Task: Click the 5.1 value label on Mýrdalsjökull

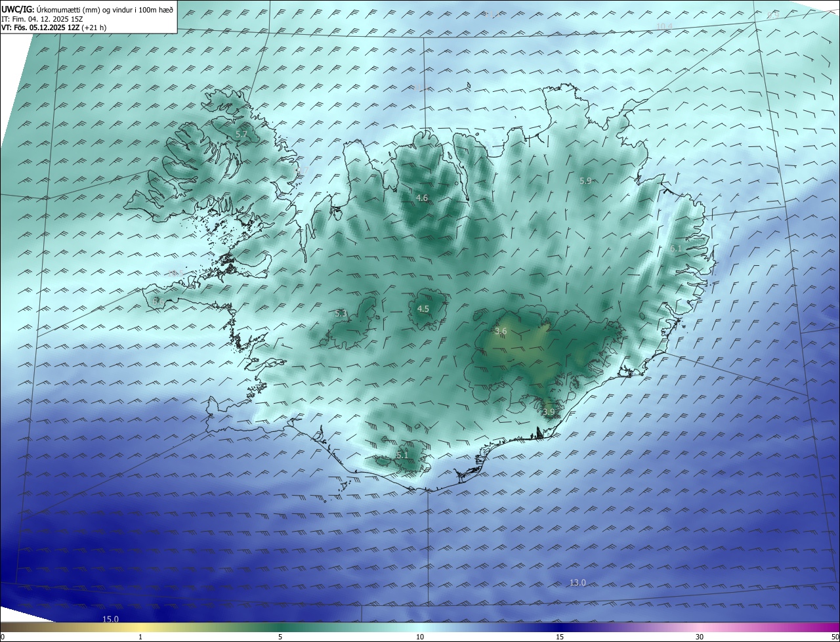Action: click(x=402, y=454)
